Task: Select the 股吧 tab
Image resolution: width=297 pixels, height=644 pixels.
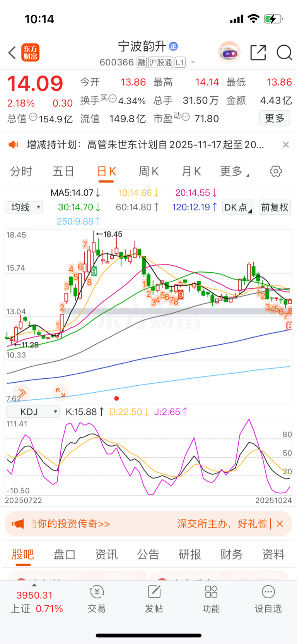Action: click(x=23, y=555)
